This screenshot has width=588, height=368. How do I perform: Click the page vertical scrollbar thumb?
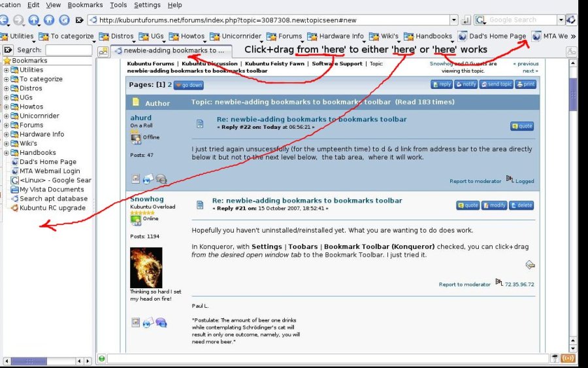pos(573,94)
